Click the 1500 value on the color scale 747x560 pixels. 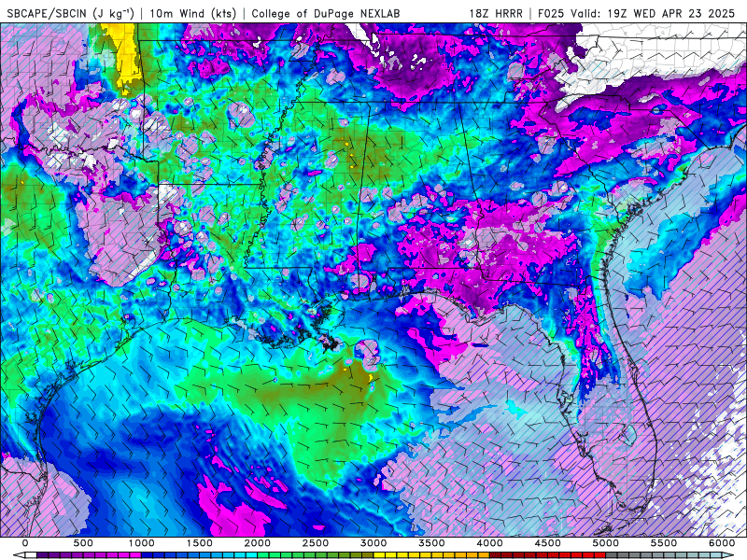199,543
